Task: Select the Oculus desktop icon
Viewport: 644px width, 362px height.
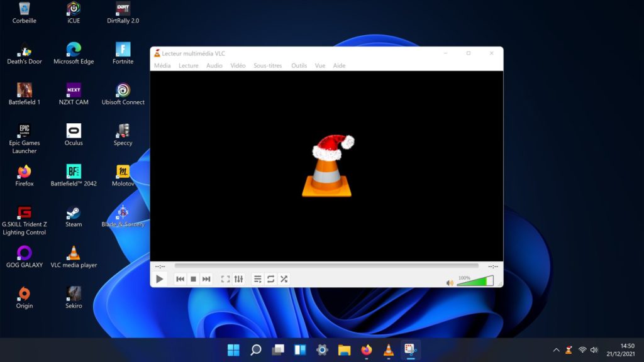Action: click(x=74, y=134)
